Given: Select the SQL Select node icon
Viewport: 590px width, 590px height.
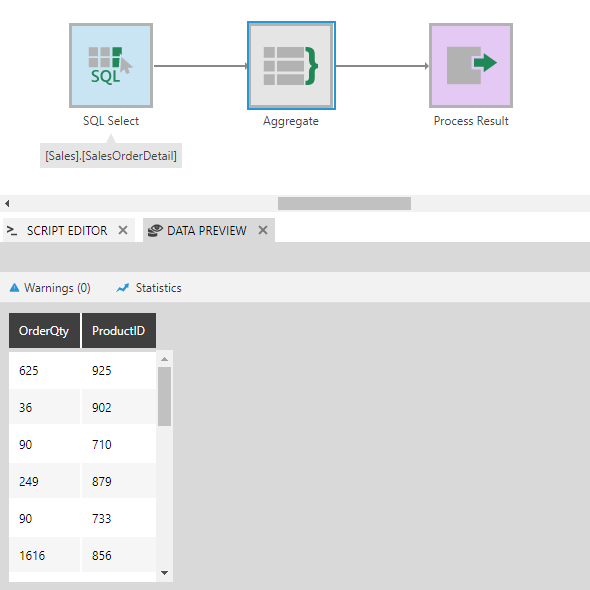Looking at the screenshot, I should click(111, 65).
